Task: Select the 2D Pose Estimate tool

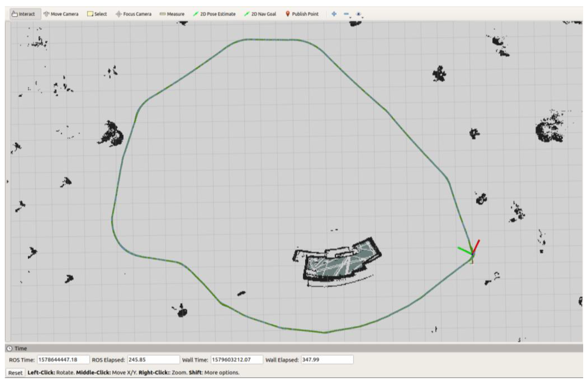Action: [214, 14]
